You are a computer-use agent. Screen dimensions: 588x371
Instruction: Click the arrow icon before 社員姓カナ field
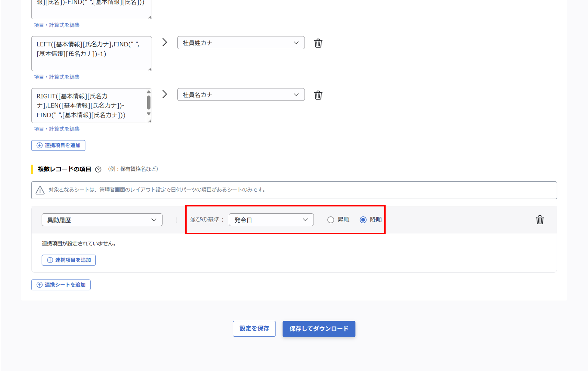click(165, 42)
